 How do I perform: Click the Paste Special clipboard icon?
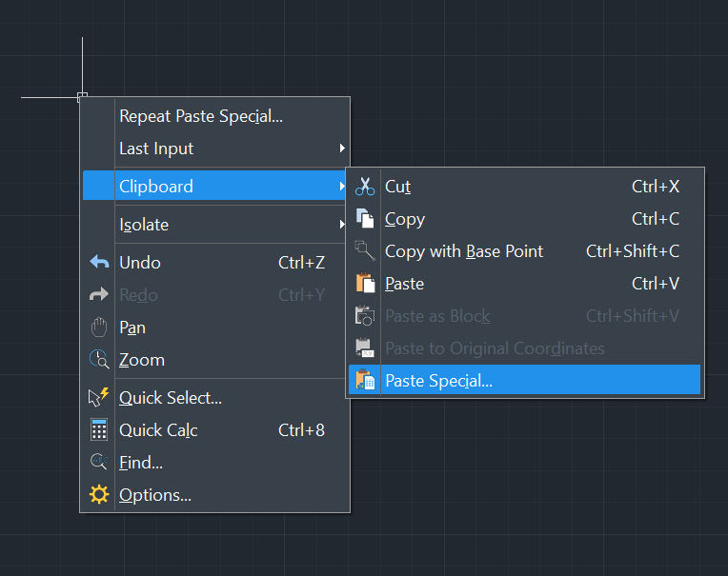(365, 380)
